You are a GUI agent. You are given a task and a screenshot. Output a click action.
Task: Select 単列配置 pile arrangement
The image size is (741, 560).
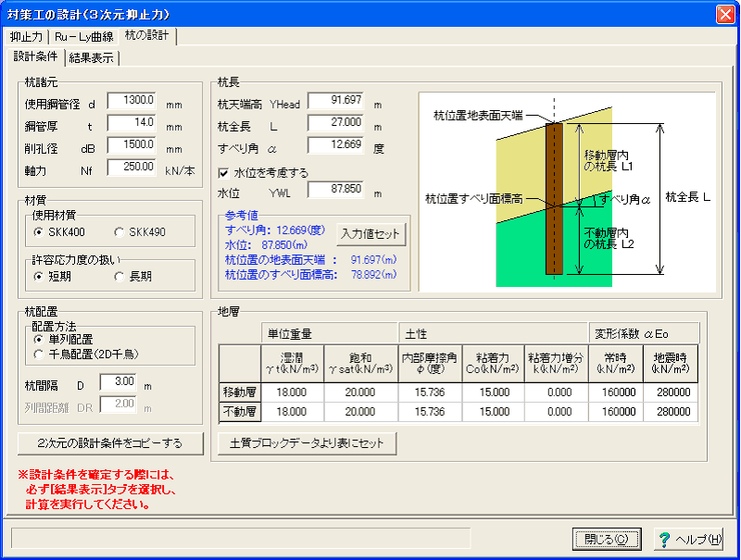point(64,340)
